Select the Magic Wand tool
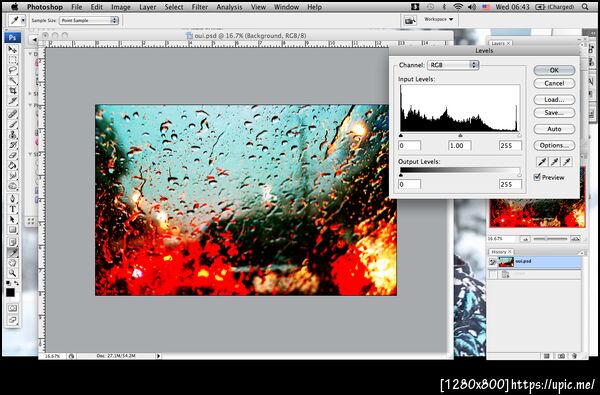Screen dimensions: 600x395 (x=13, y=80)
